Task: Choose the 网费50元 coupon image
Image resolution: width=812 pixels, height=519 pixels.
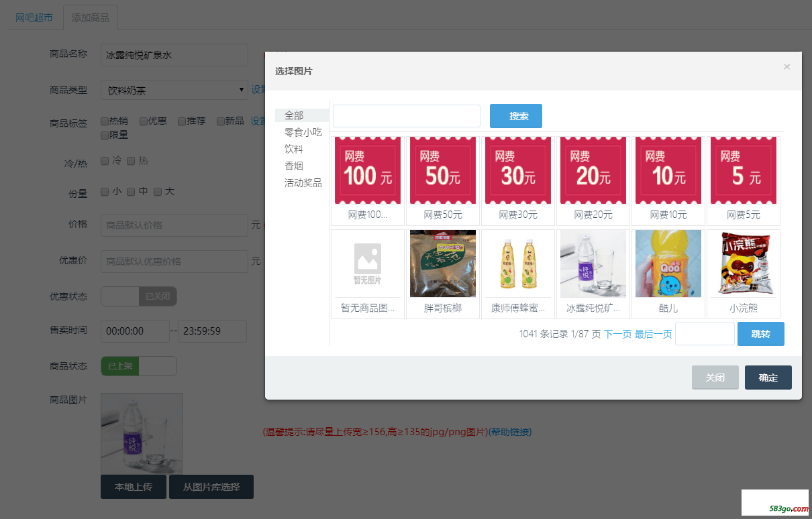Action: tap(443, 170)
